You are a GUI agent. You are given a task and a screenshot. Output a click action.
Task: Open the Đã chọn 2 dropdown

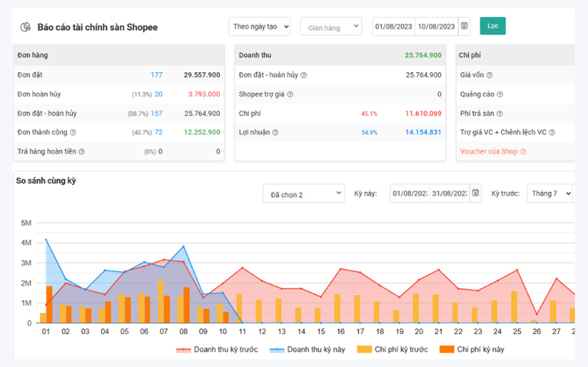click(x=304, y=193)
